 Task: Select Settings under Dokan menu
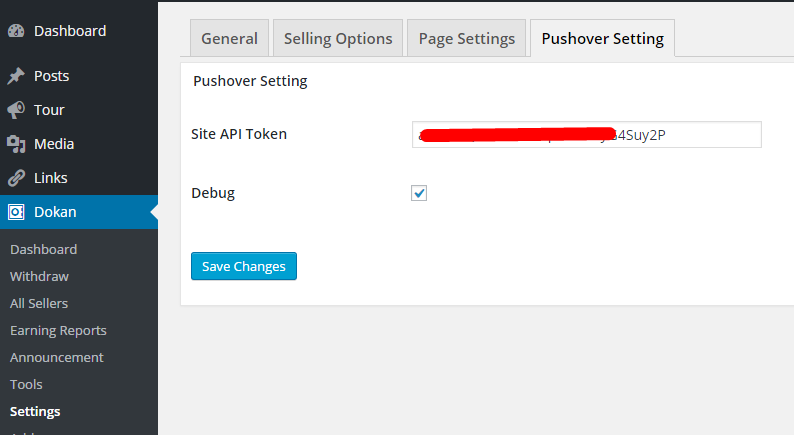click(35, 412)
